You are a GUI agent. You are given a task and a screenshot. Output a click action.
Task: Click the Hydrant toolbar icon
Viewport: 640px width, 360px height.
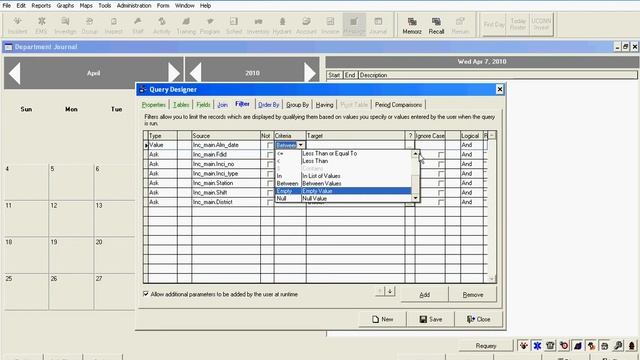282,25
